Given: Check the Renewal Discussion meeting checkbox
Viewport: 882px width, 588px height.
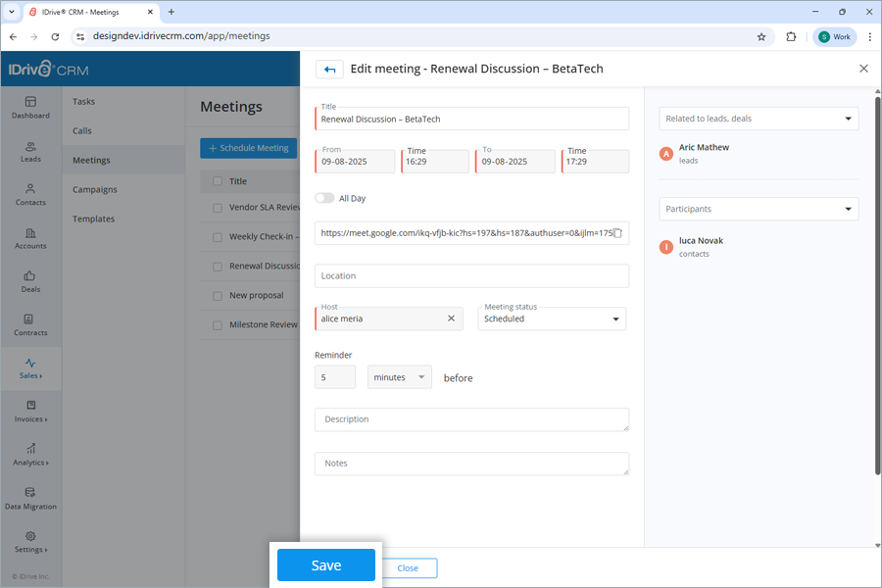Looking at the screenshot, I should tap(218, 266).
